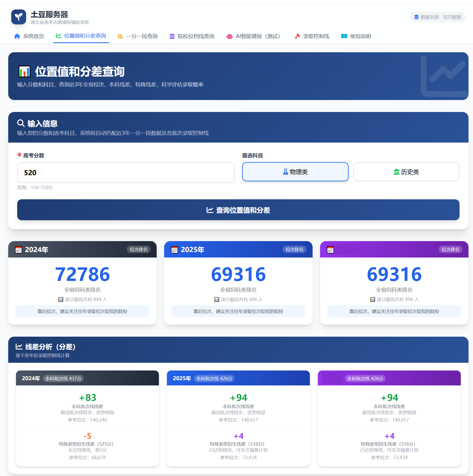
Task: Click 未达特殊线，差5分 note
Action: tap(87, 450)
